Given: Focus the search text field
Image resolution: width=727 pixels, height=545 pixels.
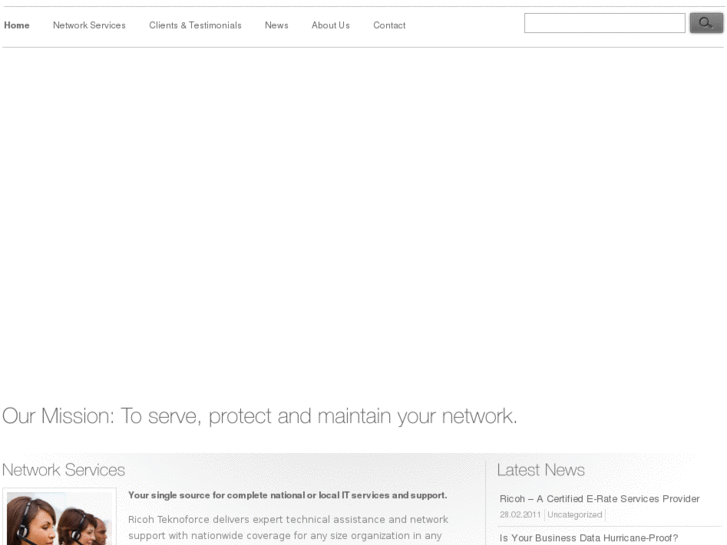Looking at the screenshot, I should 605,23.
